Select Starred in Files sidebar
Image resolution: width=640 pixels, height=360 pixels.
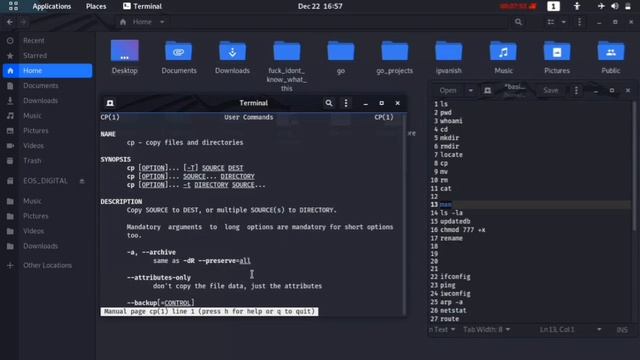click(x=47, y=56)
